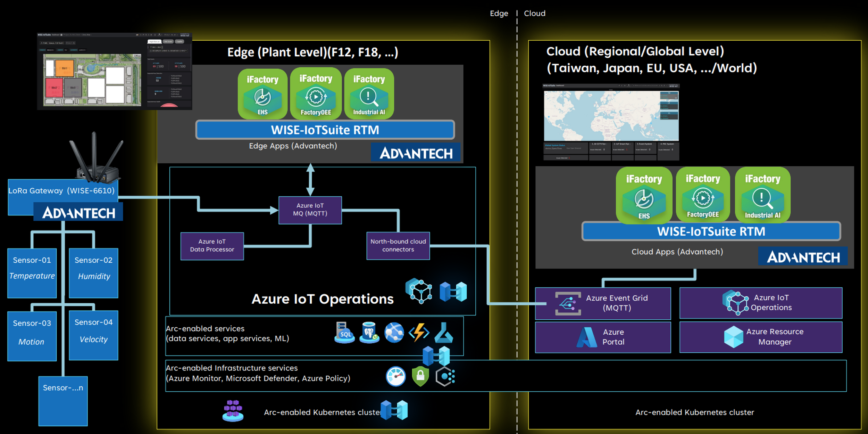Click the PostgreSQL elephant icon in Arc-enabled services
This screenshot has height=434, width=868.
pos(369,333)
